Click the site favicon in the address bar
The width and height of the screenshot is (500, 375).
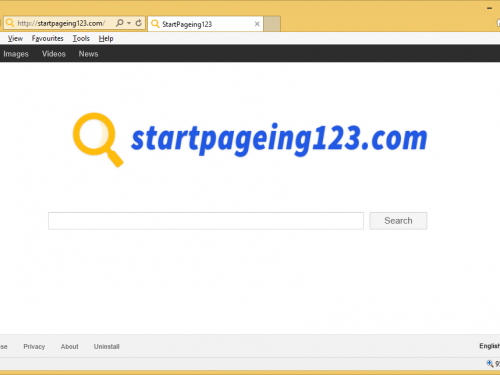[x=10, y=23]
